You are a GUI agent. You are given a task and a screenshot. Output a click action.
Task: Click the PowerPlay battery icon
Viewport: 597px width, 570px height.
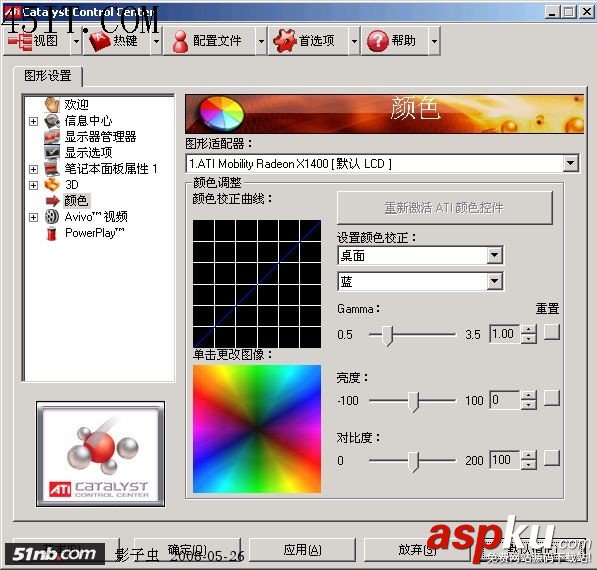[x=51, y=233]
